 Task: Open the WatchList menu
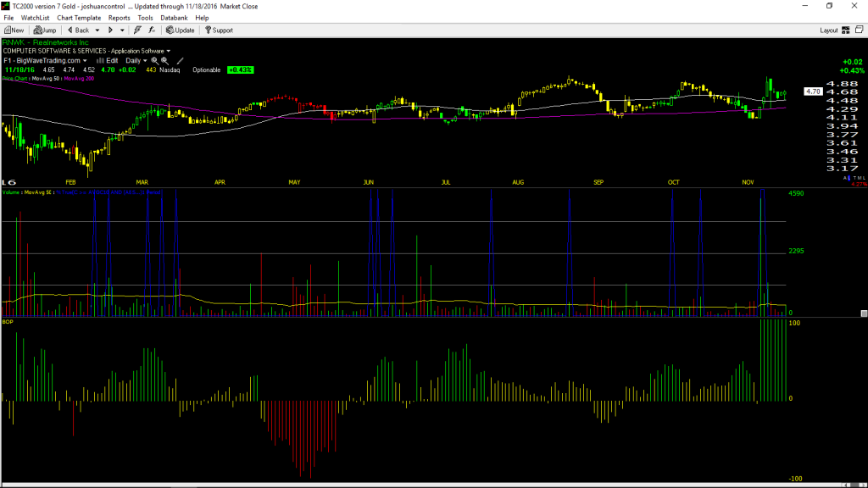[35, 18]
